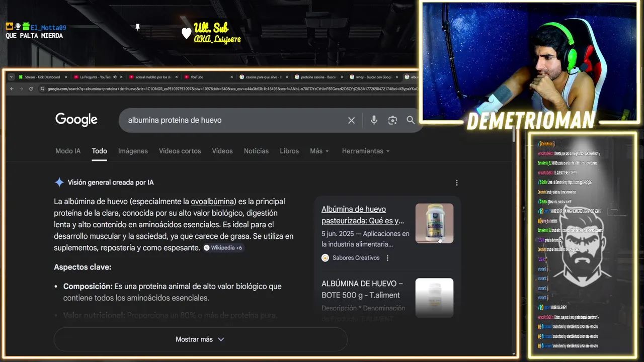Close the whey search tab
This screenshot has height=362, width=644.
point(398,77)
